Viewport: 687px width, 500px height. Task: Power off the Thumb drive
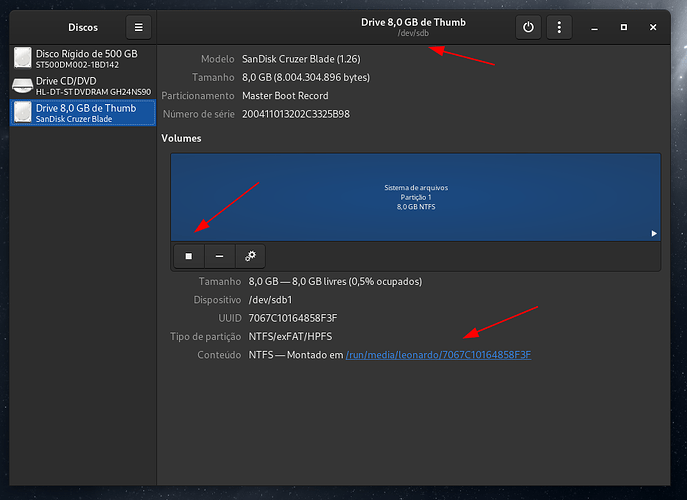(x=529, y=27)
